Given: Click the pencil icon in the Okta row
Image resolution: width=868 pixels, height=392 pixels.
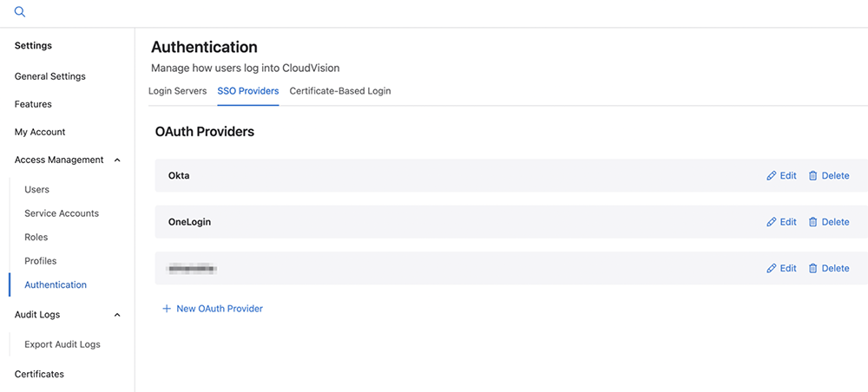Looking at the screenshot, I should 771,176.
